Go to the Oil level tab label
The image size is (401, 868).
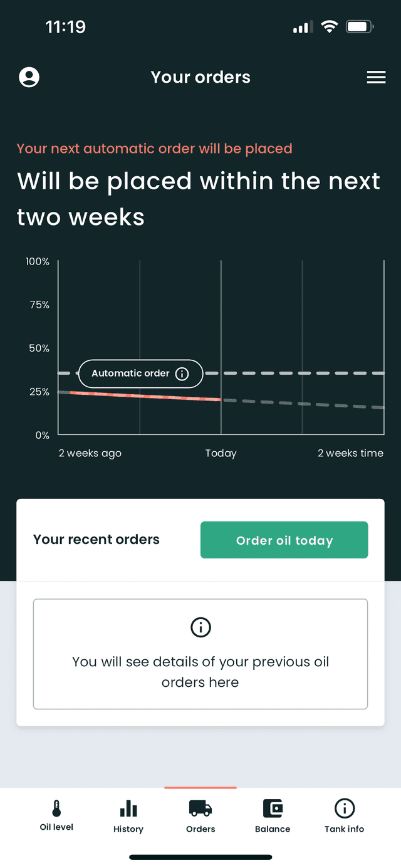(56, 827)
